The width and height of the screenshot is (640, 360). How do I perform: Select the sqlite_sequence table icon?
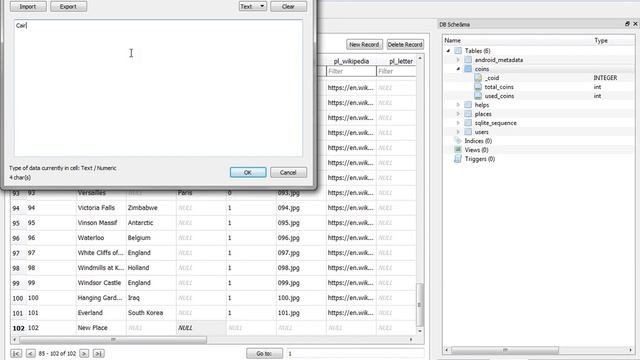pos(468,122)
